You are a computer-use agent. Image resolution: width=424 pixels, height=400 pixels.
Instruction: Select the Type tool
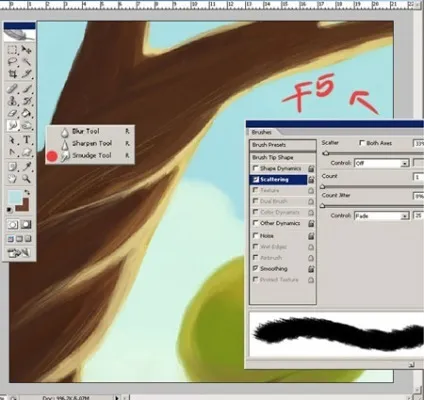point(26,140)
